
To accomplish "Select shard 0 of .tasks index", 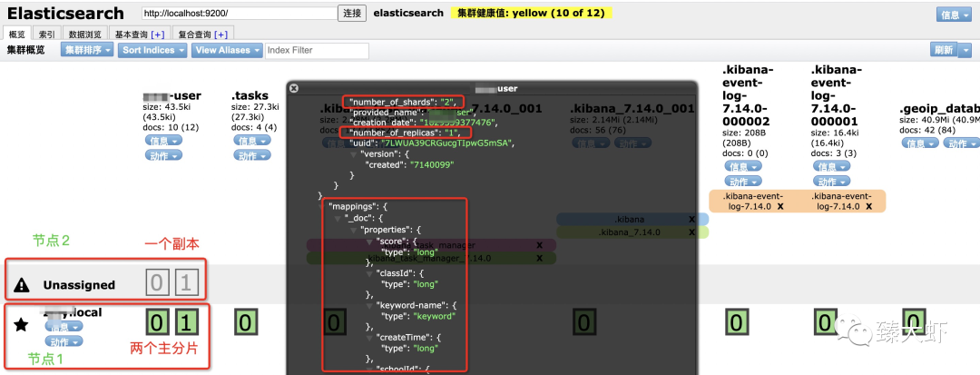I will coord(246,323).
